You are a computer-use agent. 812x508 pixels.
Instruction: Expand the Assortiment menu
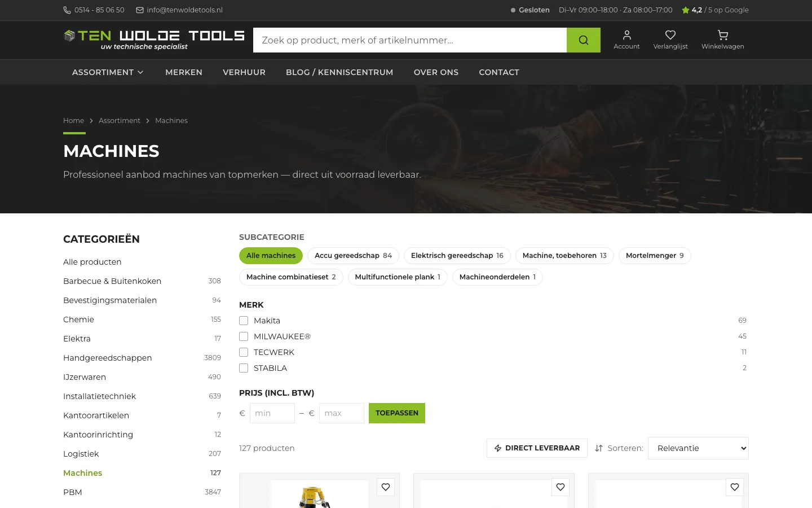point(108,72)
